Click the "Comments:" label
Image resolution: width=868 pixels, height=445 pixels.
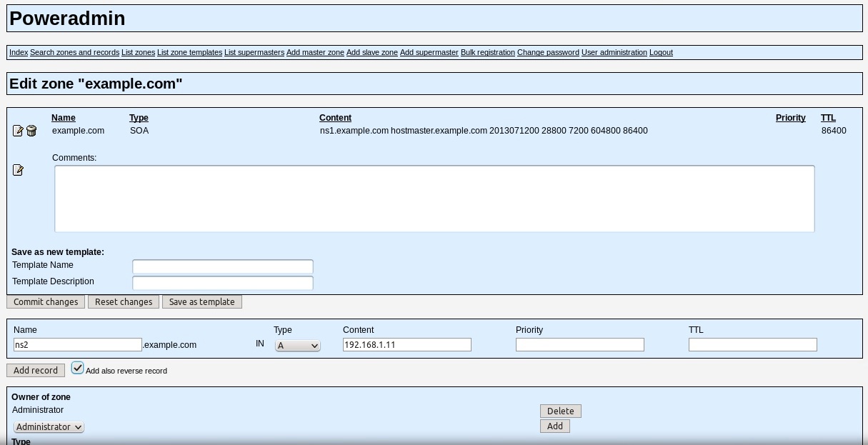click(74, 158)
